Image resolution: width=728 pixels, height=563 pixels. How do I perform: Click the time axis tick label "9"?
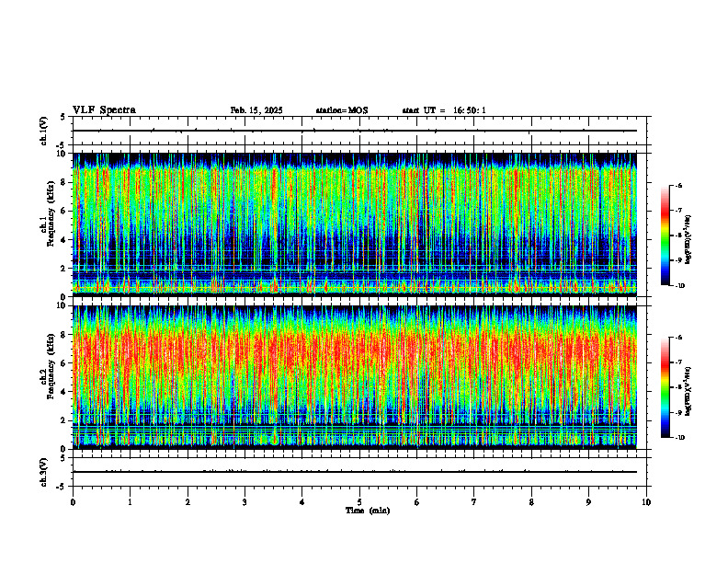coord(588,502)
